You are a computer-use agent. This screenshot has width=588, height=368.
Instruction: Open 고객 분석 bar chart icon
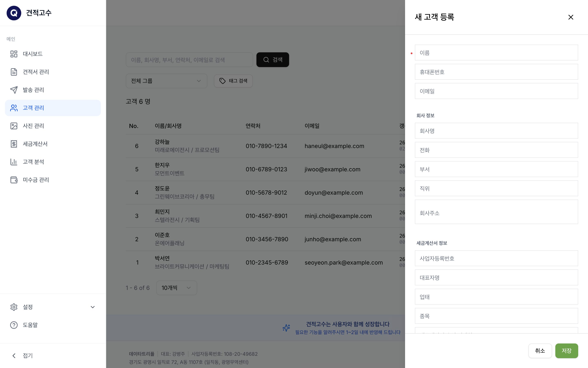pyautogui.click(x=14, y=162)
